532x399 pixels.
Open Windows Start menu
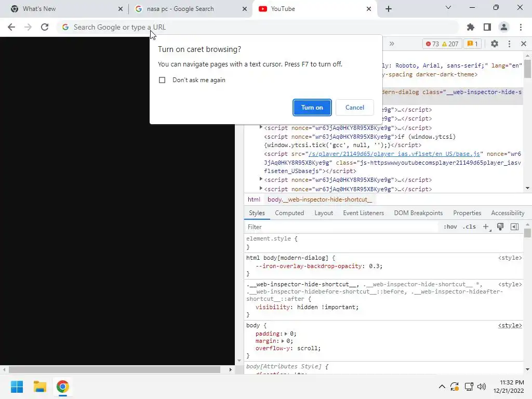[17, 387]
